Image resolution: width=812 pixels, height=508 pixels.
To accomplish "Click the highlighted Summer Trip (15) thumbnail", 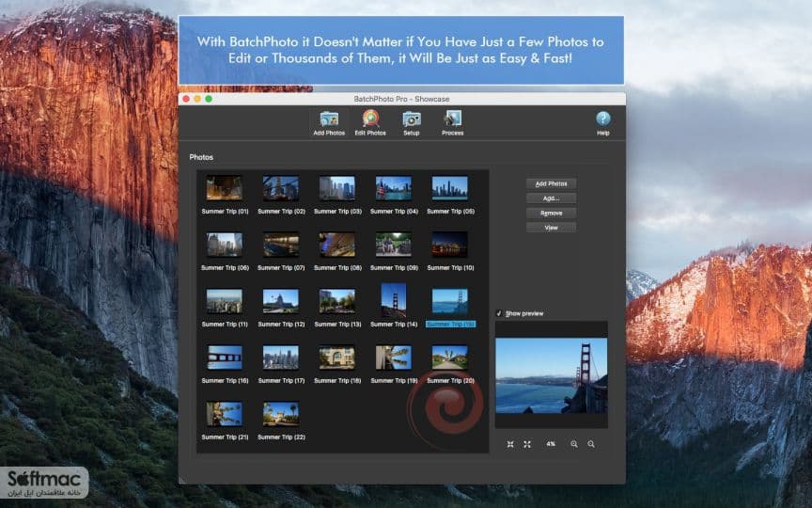I will [x=450, y=301].
